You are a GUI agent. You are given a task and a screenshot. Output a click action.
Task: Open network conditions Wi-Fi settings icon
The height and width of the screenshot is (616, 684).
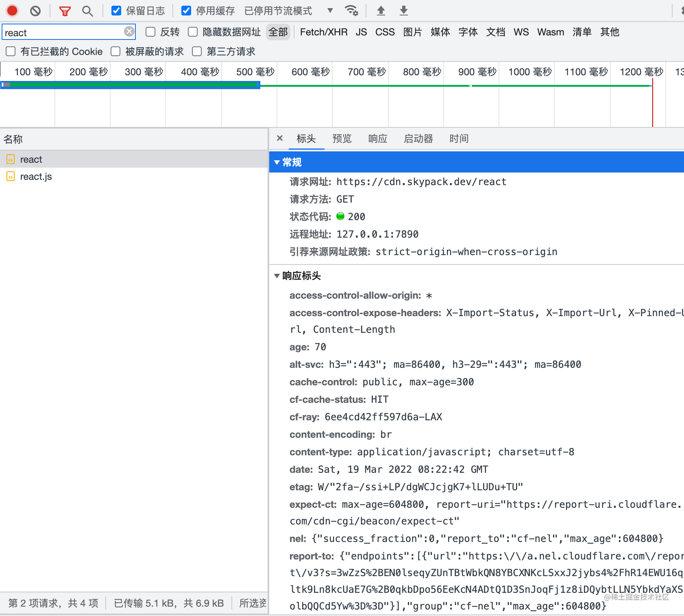[x=351, y=11]
